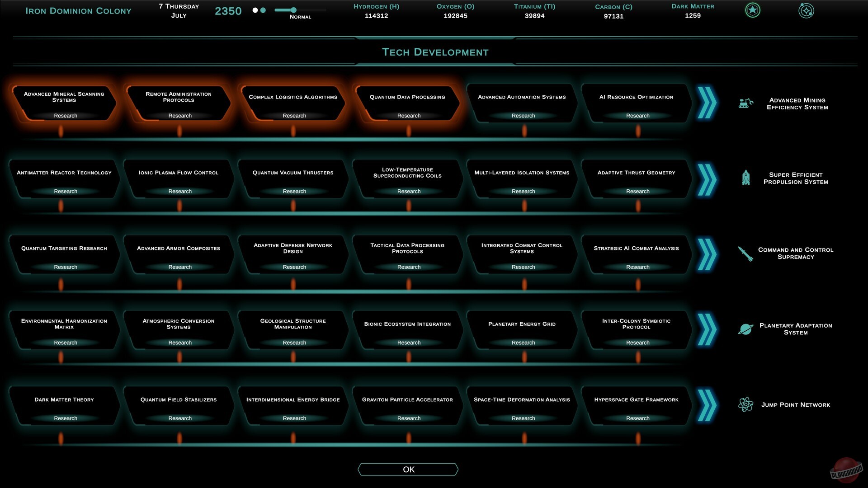Select the orange marker below Quantum Data Processing

click(x=409, y=131)
